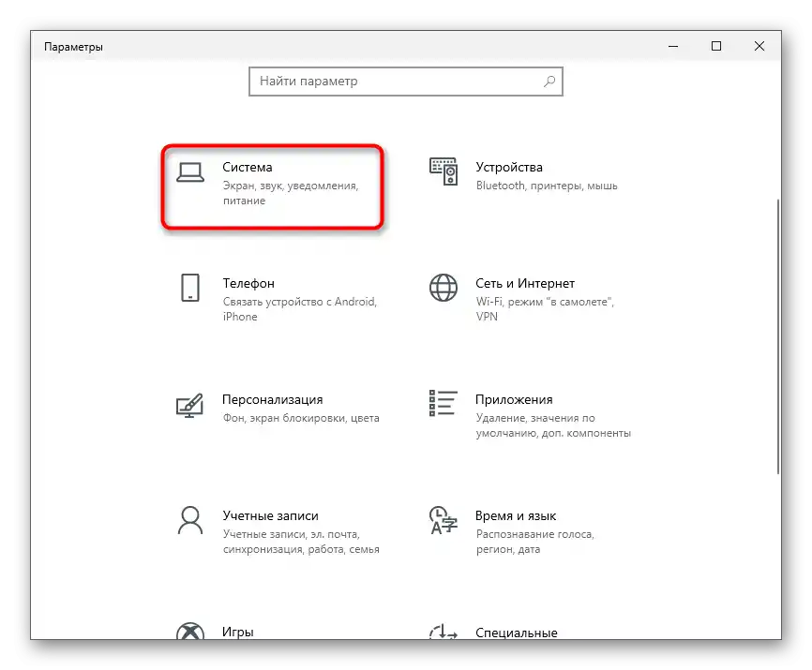Close the Параметры window

759,46
